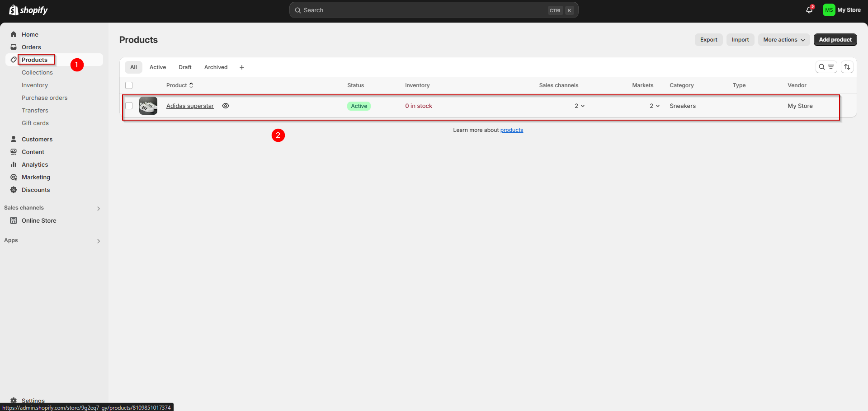Click the Marketing target icon

click(x=14, y=177)
